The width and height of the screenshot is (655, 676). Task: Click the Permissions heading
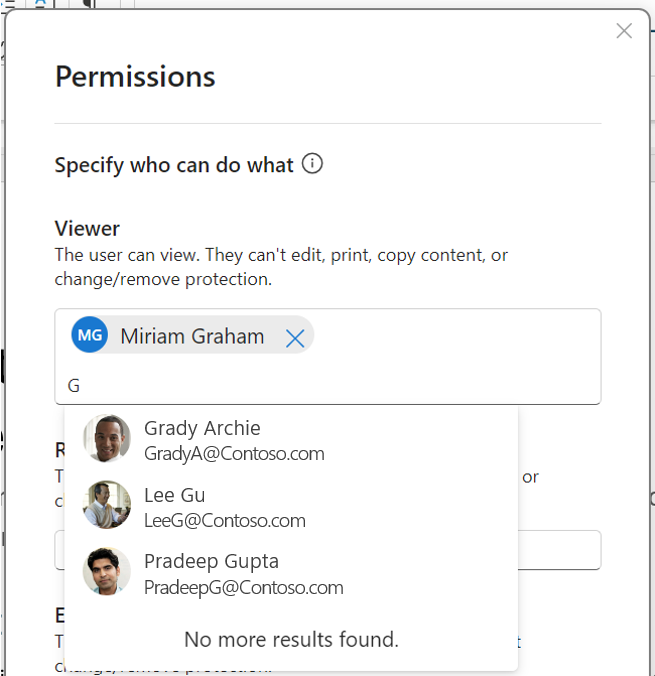point(135,76)
